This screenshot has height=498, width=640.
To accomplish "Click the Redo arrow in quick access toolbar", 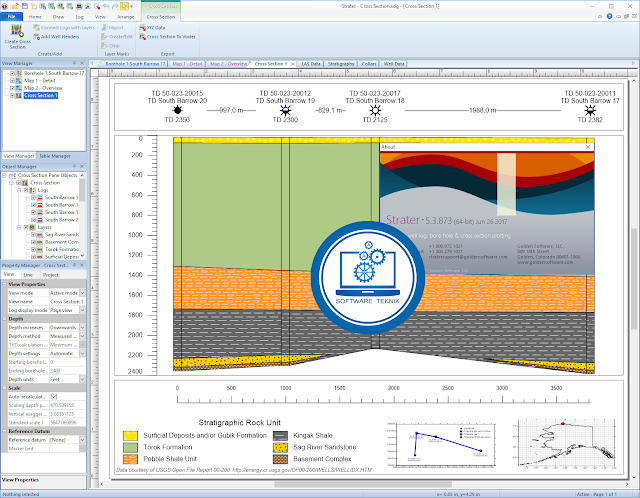I will tap(116, 6).
